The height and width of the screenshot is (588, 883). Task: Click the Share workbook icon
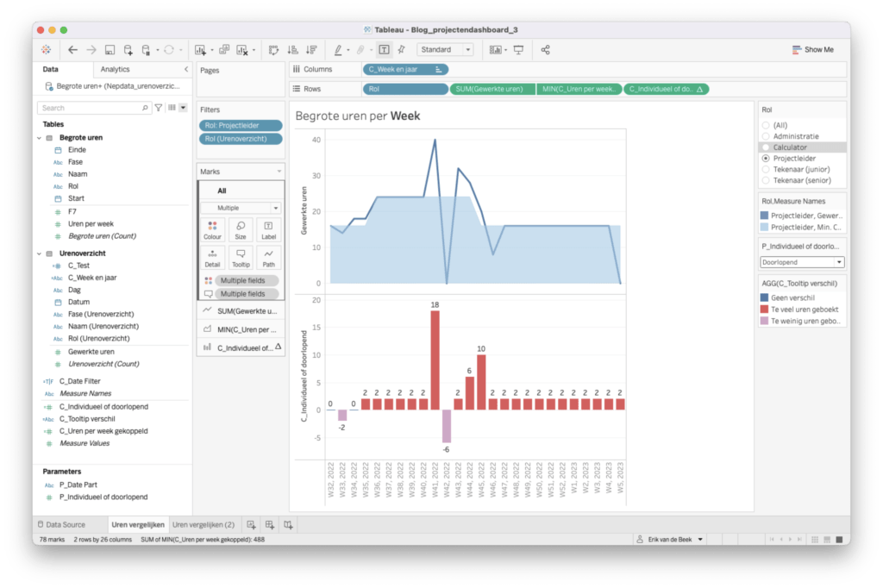click(x=545, y=50)
